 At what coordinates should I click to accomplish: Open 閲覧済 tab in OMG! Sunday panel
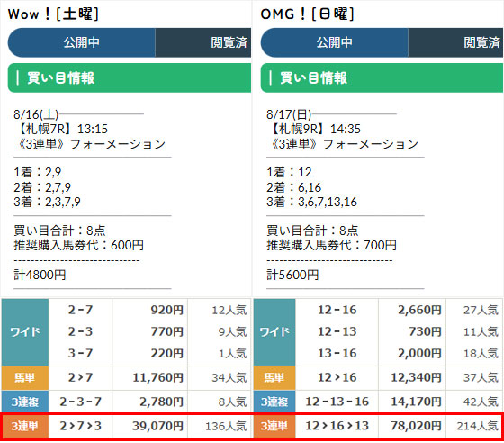[x=455, y=42]
